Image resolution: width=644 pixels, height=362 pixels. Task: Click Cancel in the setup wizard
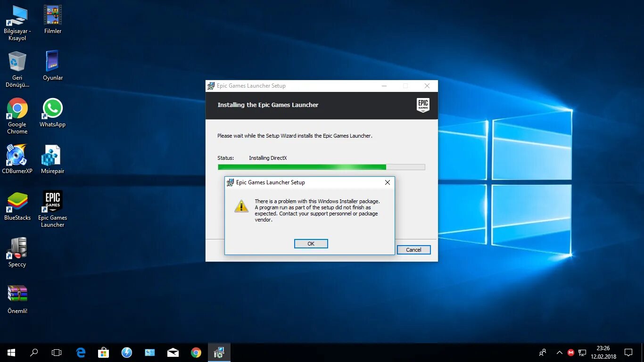413,250
